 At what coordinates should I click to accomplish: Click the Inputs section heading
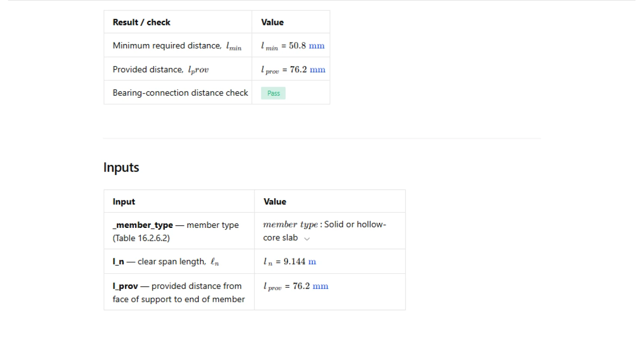coord(121,168)
